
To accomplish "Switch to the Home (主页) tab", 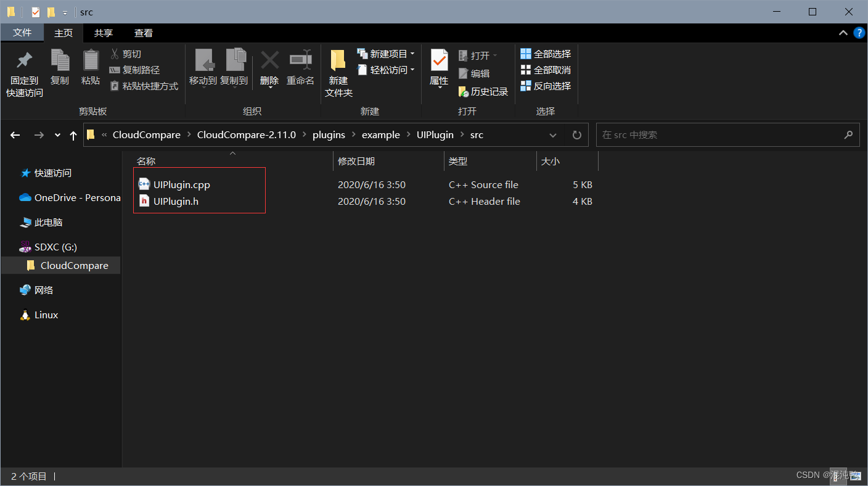I will [63, 33].
